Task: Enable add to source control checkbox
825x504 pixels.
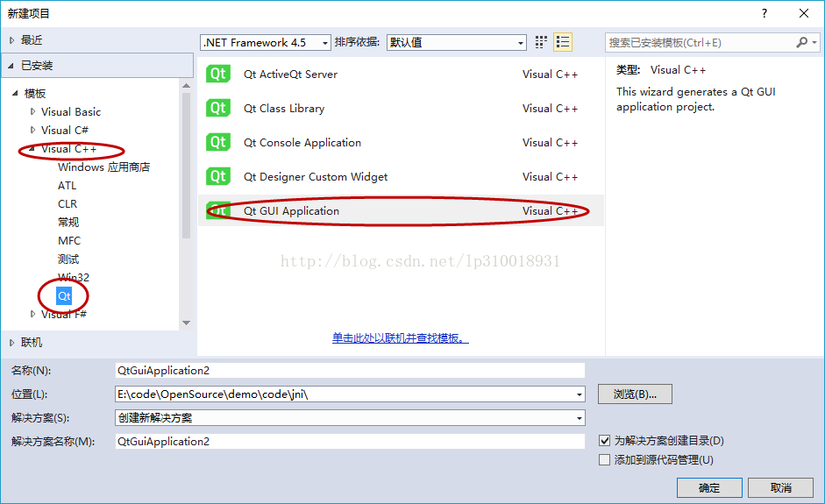Action: [x=605, y=460]
